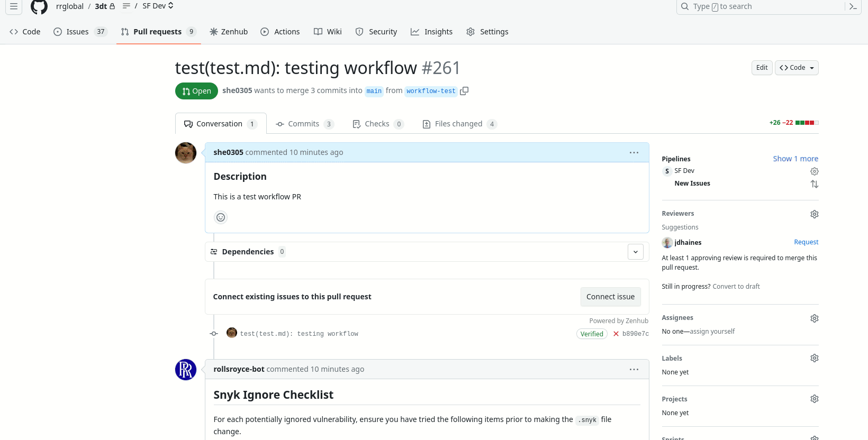Open the Code dropdown button

coord(797,68)
